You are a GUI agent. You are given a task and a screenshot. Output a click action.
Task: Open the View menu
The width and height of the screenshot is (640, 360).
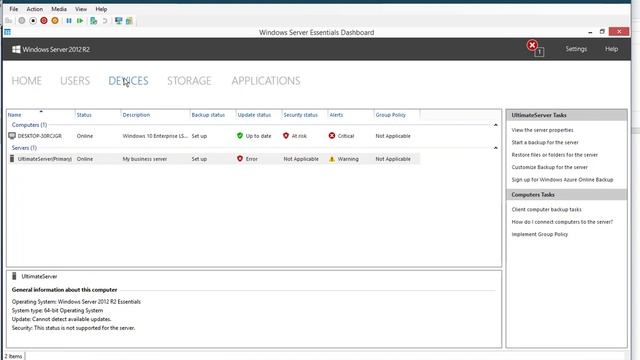81,9
